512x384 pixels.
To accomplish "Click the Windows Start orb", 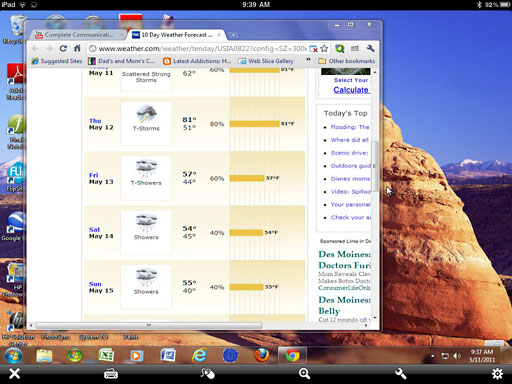I will point(13,355).
